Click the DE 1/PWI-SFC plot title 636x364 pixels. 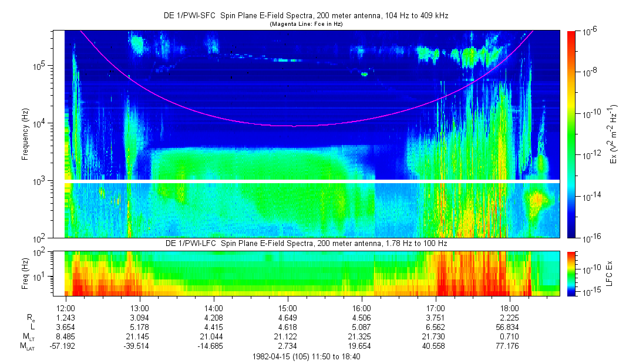pos(305,16)
